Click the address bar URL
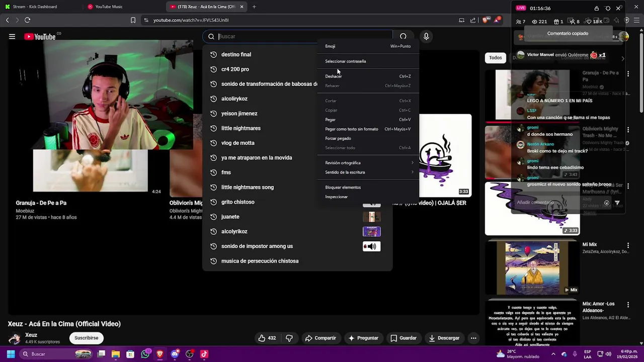Screen dimensions: 644x362 [191, 20]
